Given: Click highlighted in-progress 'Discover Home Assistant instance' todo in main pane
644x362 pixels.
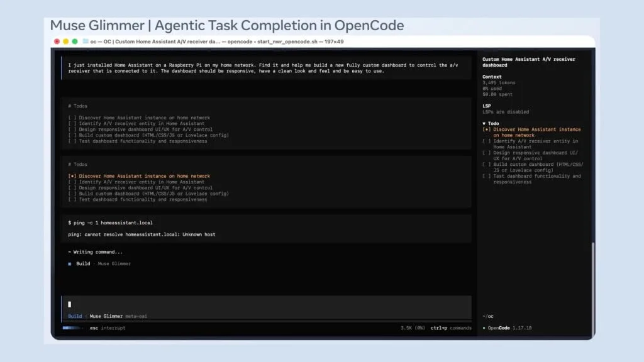Looking at the screenshot, I should click(x=139, y=176).
